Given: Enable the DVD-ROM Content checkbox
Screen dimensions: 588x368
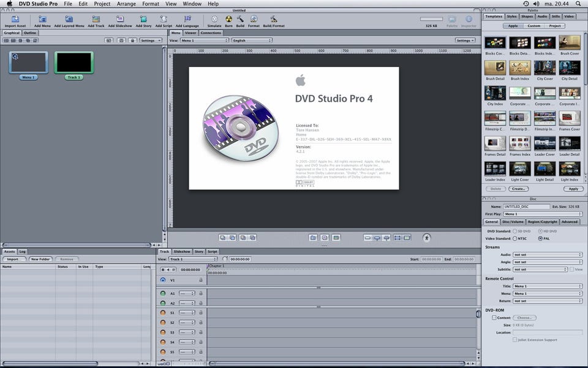Looking at the screenshot, I should pyautogui.click(x=494, y=318).
